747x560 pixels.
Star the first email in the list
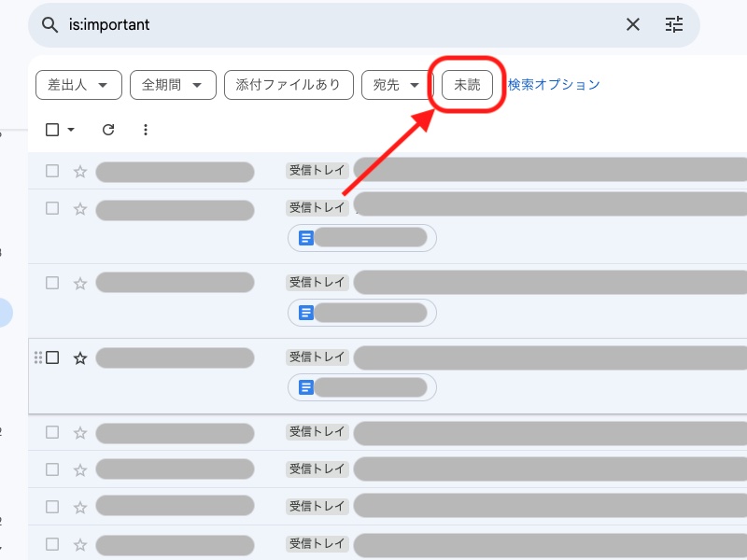80,171
